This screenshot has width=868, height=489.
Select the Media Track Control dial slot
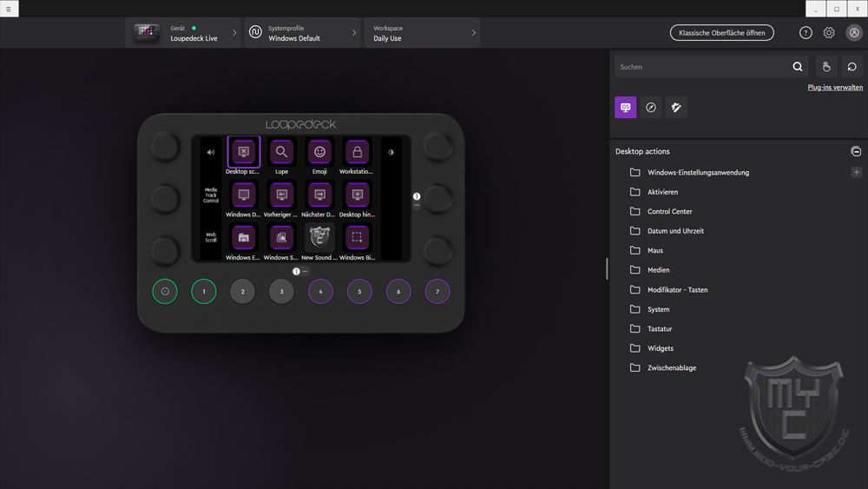point(211,195)
